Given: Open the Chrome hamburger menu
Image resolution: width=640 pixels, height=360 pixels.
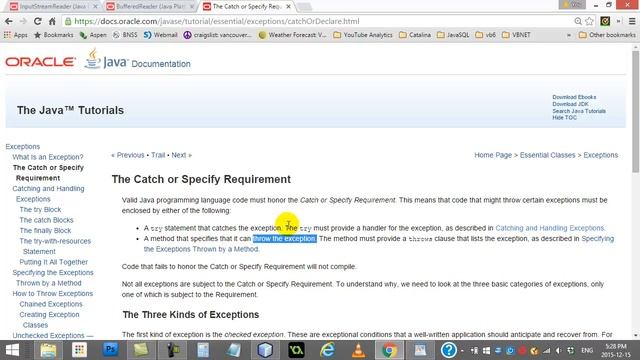Looking at the screenshot, I should [x=632, y=21].
